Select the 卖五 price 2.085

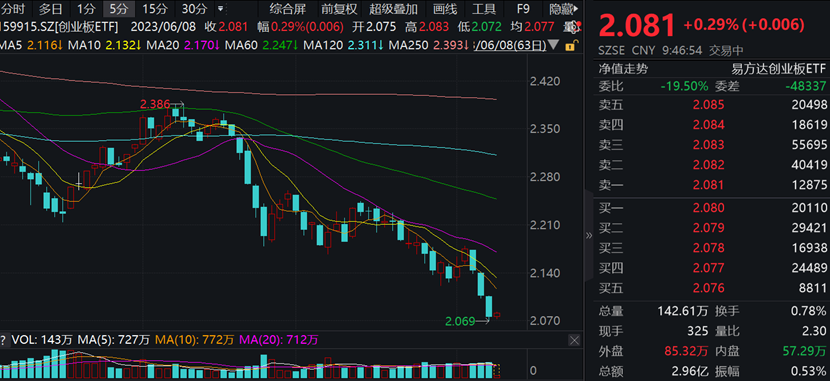(709, 105)
